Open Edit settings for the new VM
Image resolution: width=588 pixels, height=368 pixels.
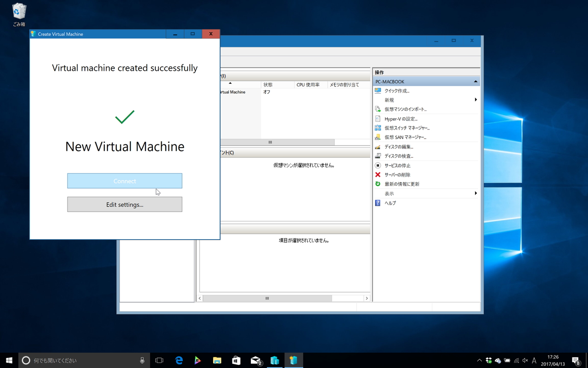point(124,205)
